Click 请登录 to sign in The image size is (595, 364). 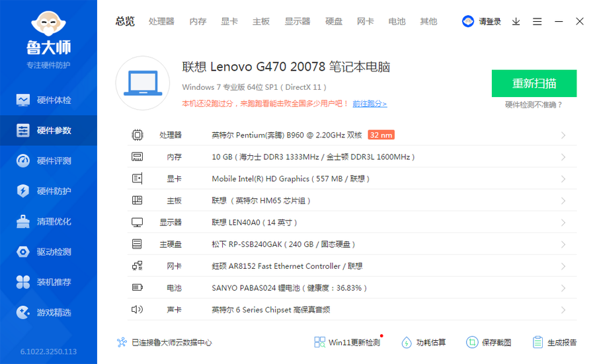pyautogui.click(x=489, y=21)
